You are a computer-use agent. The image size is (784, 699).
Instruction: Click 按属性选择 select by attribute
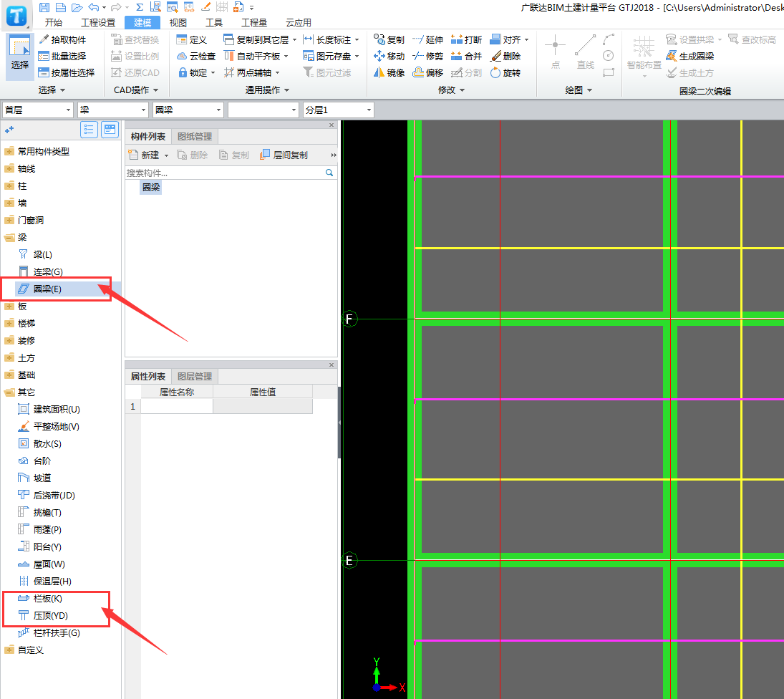[x=67, y=72]
